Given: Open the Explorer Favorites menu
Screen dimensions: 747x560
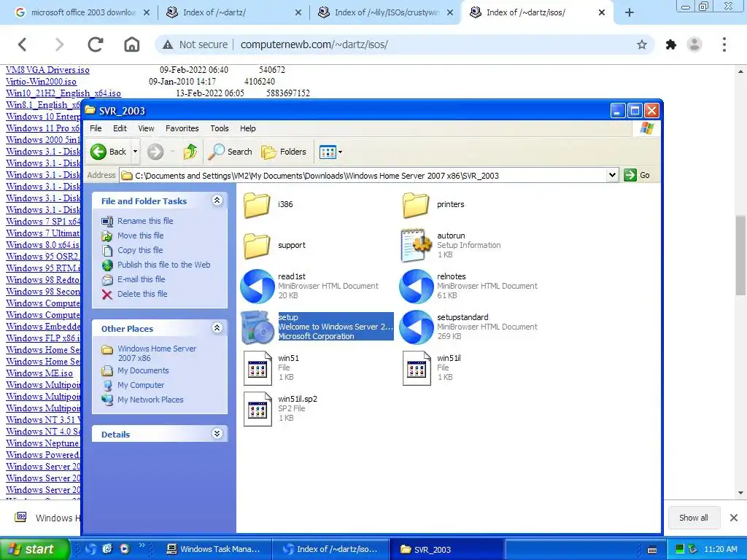Looking at the screenshot, I should click(x=182, y=128).
